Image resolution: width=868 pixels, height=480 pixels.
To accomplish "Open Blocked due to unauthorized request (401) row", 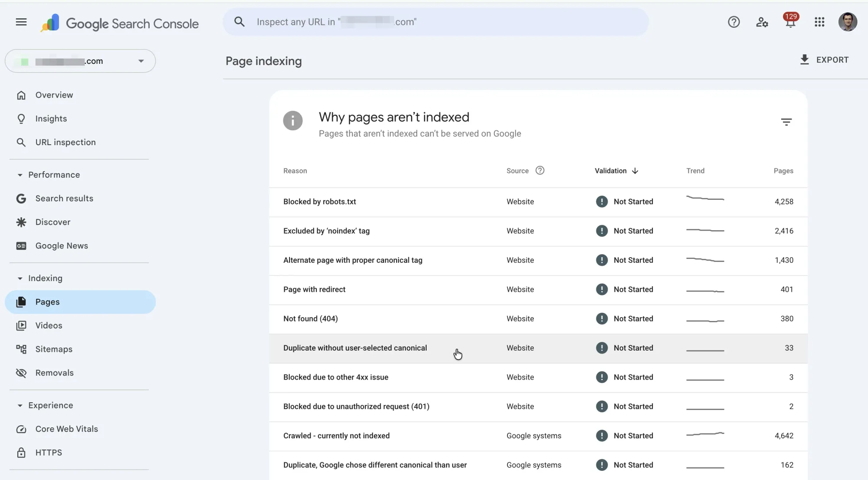I will click(538, 407).
